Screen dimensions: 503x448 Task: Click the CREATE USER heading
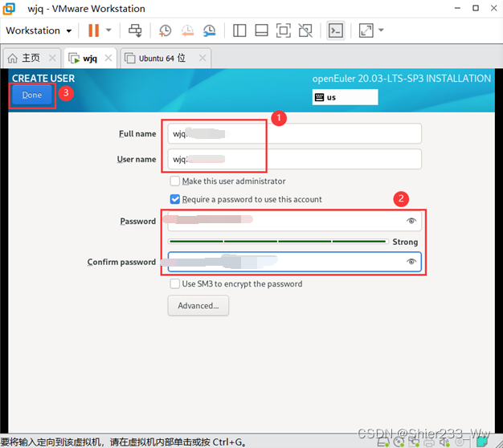43,78
